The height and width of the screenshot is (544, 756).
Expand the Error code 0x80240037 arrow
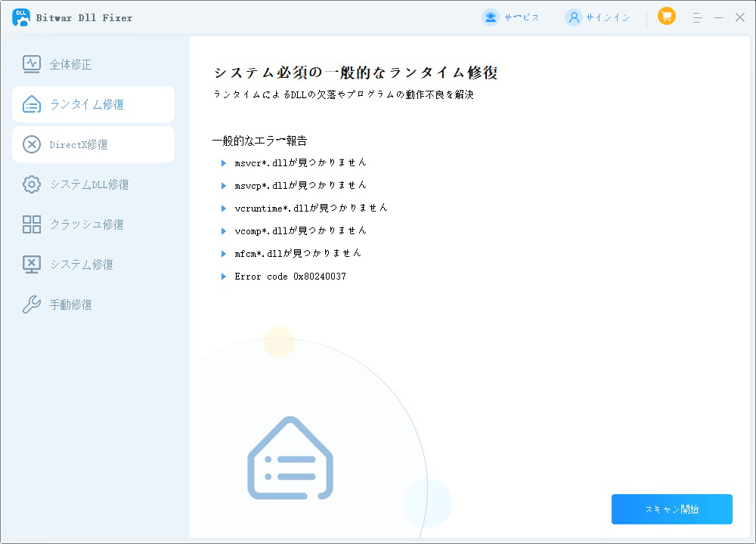click(x=224, y=276)
